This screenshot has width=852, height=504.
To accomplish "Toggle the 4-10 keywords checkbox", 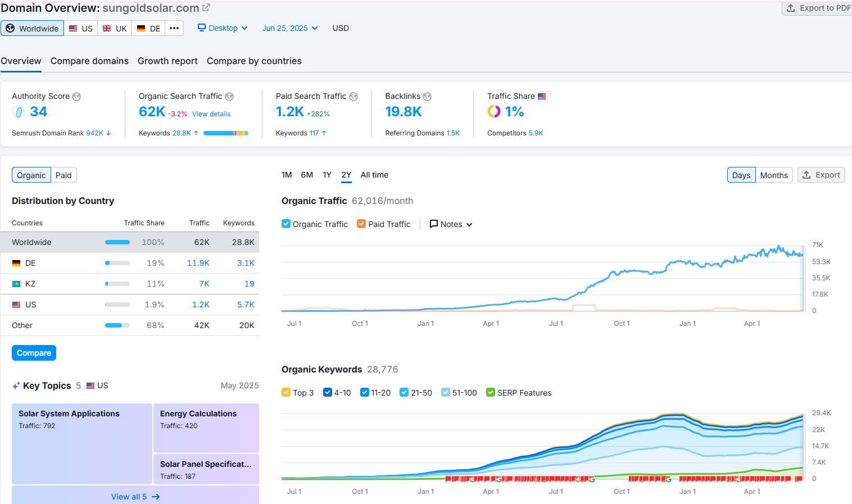I will pos(328,392).
